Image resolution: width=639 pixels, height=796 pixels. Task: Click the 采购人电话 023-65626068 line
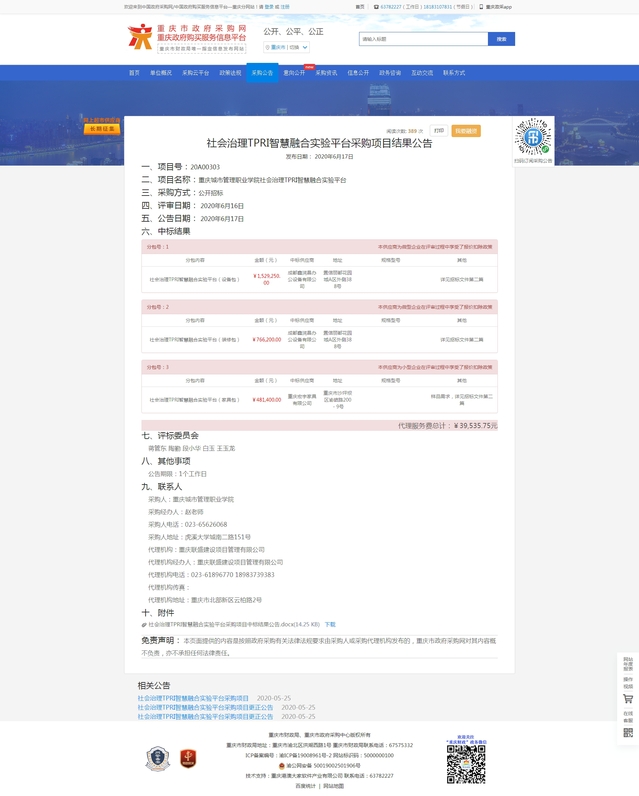188,524
